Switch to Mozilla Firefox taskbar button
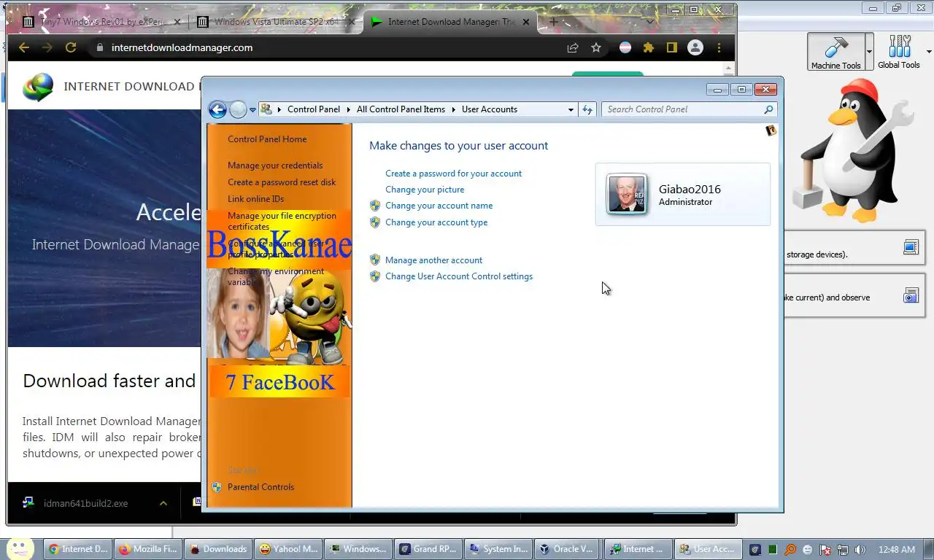934x560 pixels. [x=148, y=549]
